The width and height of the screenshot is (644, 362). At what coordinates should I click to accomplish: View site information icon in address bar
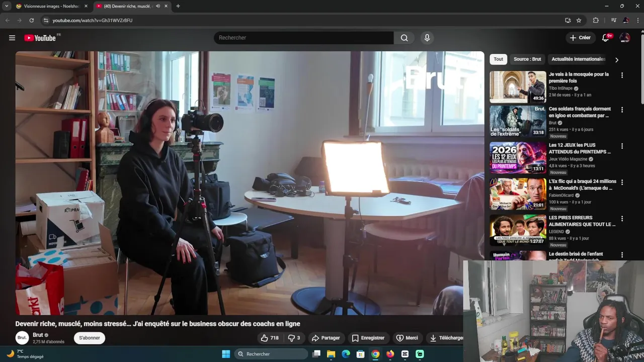[46, 20]
